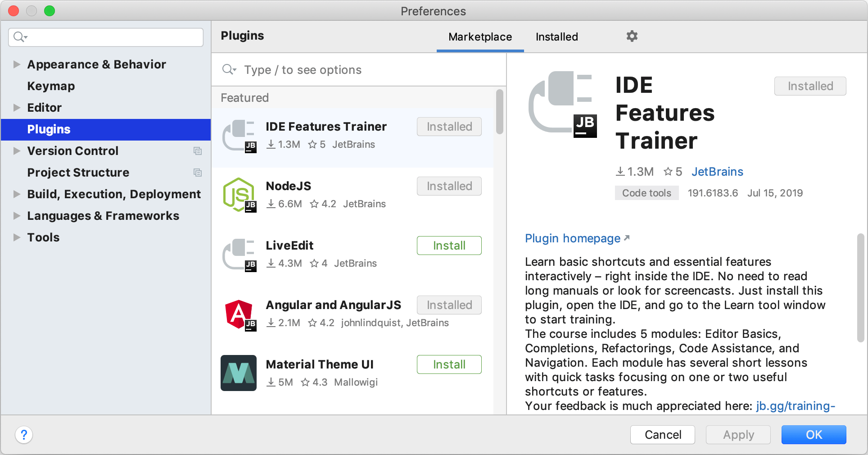Click the magnifier icon in the plugin search
Screen dimensions: 868x455
229,69
